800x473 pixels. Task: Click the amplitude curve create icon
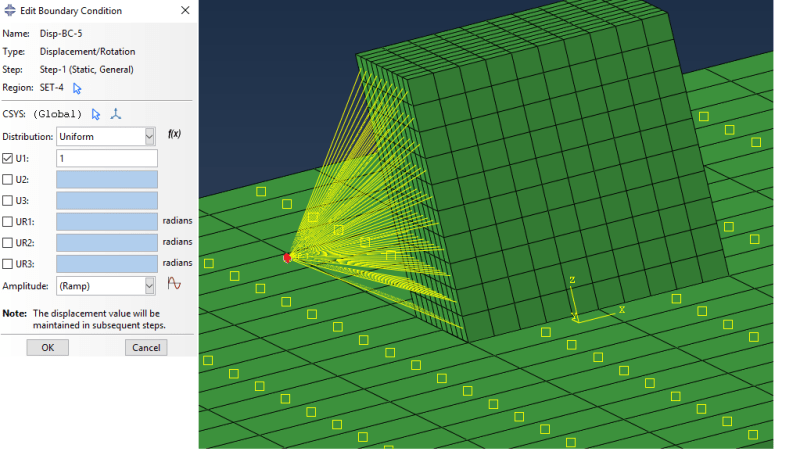click(174, 284)
